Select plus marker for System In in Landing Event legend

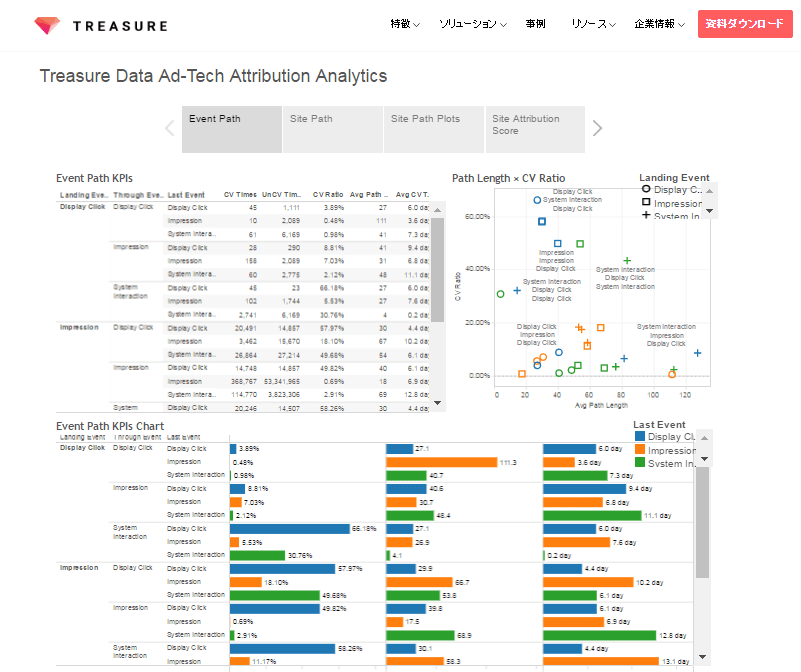[646, 215]
